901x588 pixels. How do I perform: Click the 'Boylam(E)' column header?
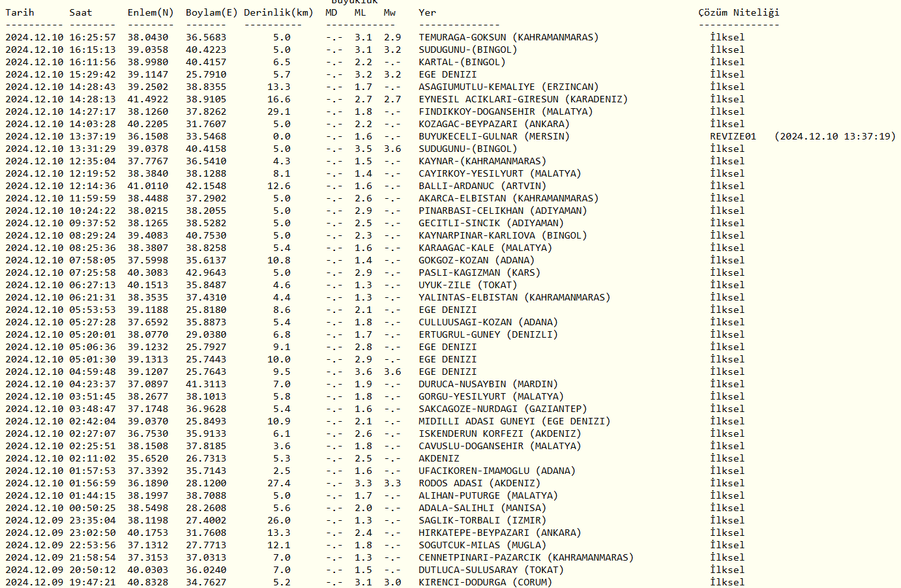(x=211, y=12)
